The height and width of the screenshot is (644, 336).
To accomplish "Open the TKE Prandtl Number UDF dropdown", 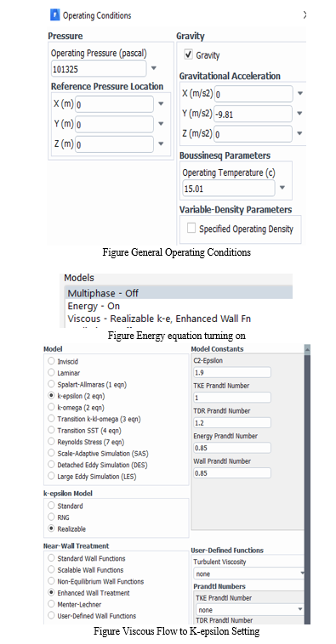I will (249, 609).
